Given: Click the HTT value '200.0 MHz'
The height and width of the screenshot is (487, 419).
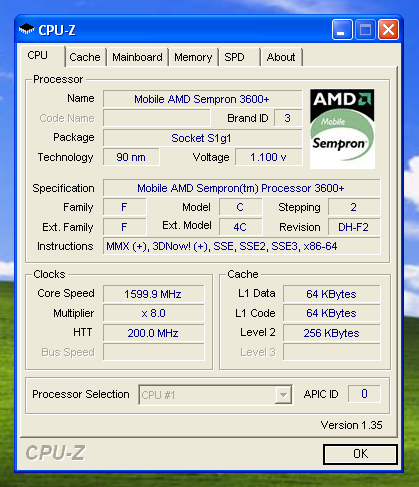Looking at the screenshot, I should click(x=153, y=333).
